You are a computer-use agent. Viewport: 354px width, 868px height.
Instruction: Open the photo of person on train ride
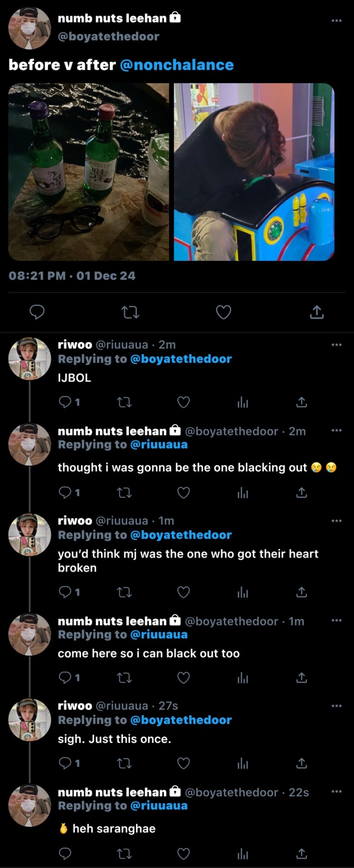pos(254,172)
